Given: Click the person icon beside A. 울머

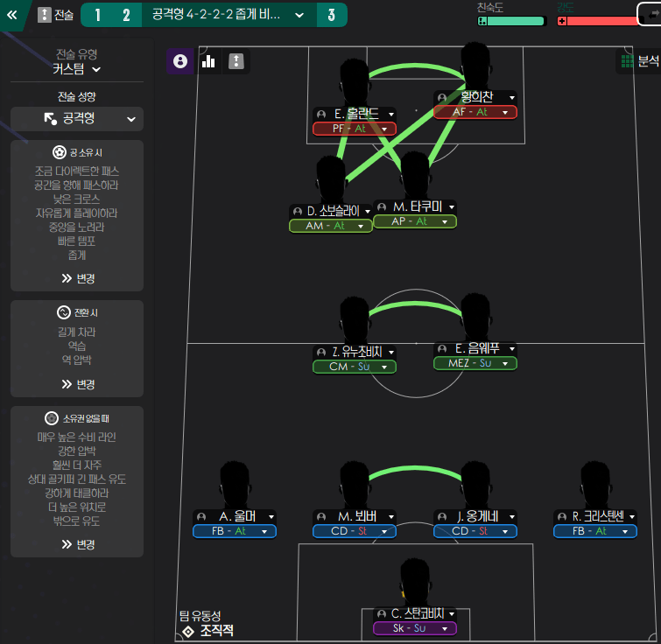Looking at the screenshot, I should pyautogui.click(x=201, y=516).
